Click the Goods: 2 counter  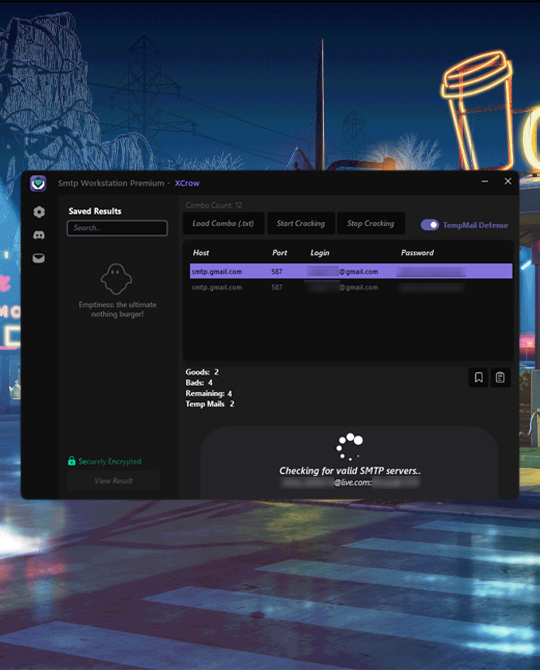click(202, 372)
